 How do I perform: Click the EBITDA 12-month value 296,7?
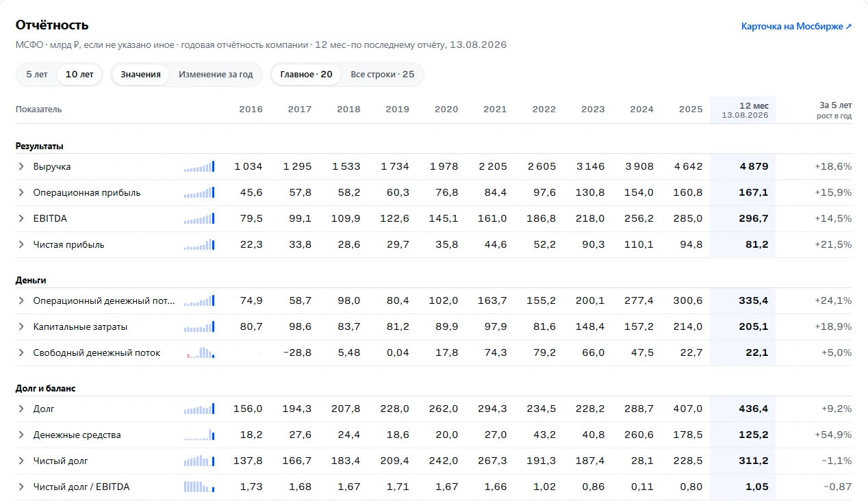[753, 218]
